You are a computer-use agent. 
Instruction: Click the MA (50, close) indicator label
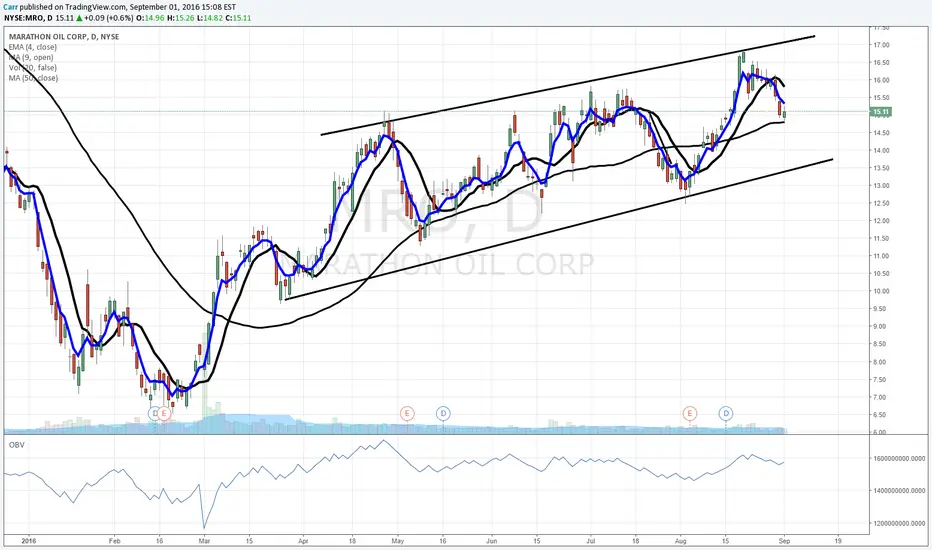point(33,78)
